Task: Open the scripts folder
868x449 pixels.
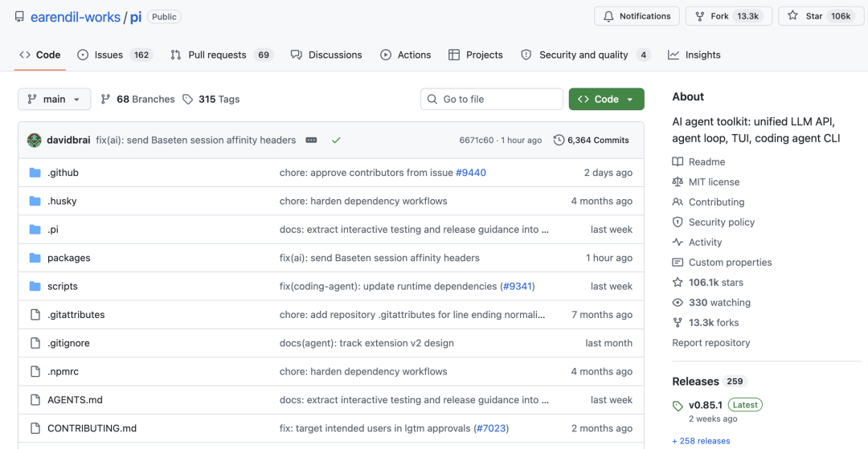Action: (63, 287)
